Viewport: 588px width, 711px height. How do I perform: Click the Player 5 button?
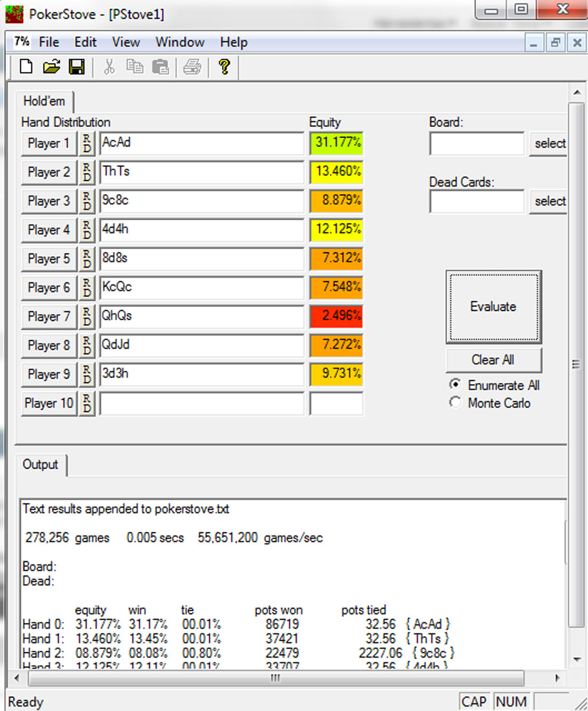coord(49,259)
